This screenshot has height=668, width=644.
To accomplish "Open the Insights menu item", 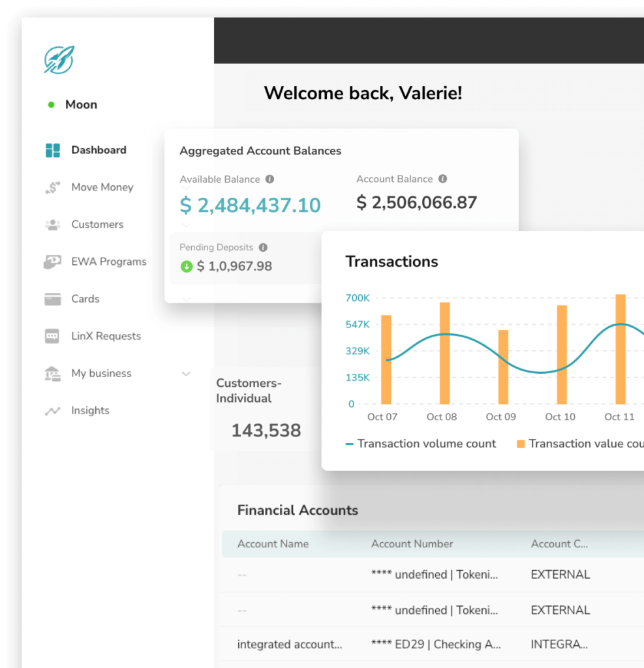I will pyautogui.click(x=90, y=410).
